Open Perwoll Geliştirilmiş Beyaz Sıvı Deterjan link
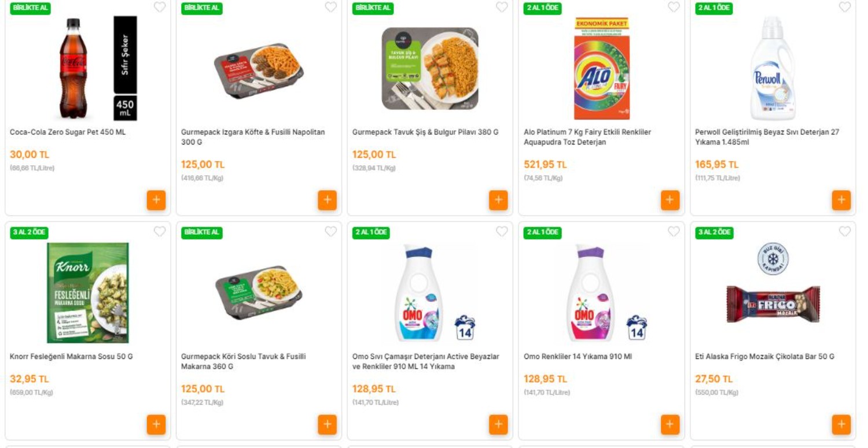Viewport: 868px width, 448px height. [x=767, y=137]
